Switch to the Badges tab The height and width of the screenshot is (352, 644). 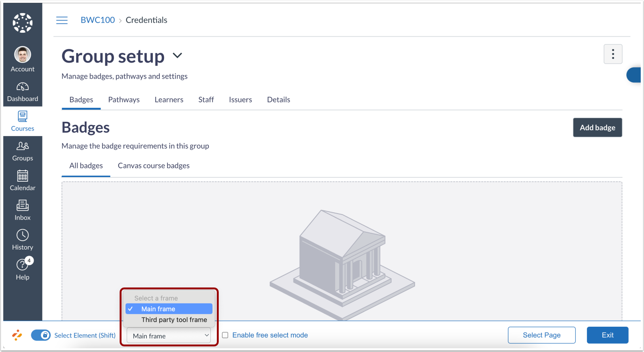click(81, 100)
